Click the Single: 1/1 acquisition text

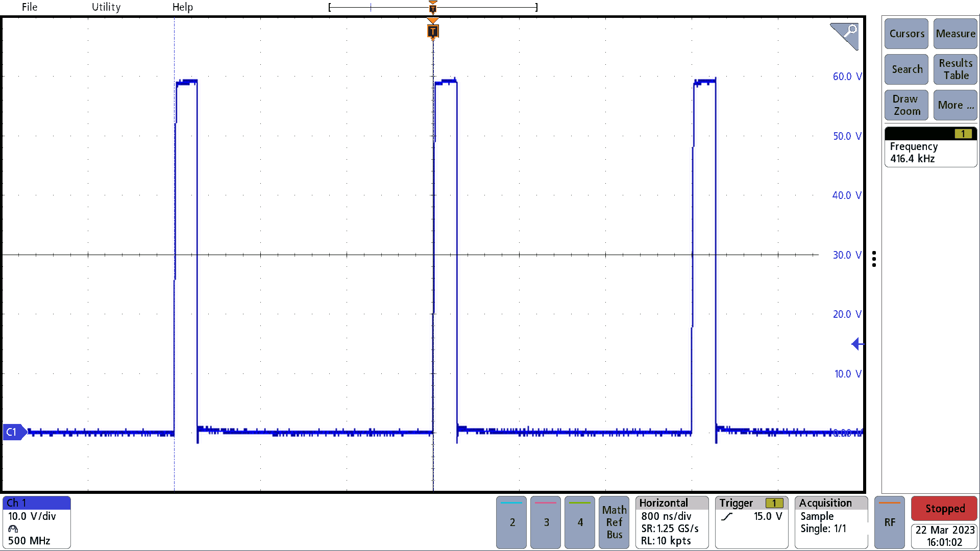pos(823,529)
